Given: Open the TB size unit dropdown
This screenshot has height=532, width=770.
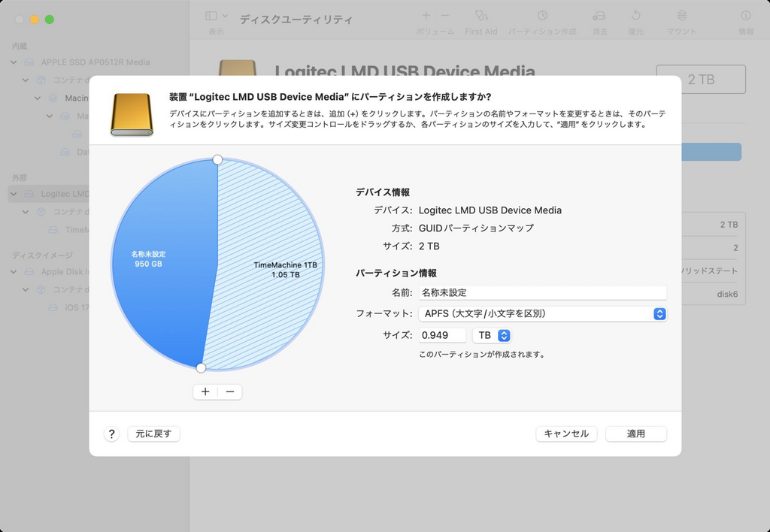Looking at the screenshot, I should (492, 335).
